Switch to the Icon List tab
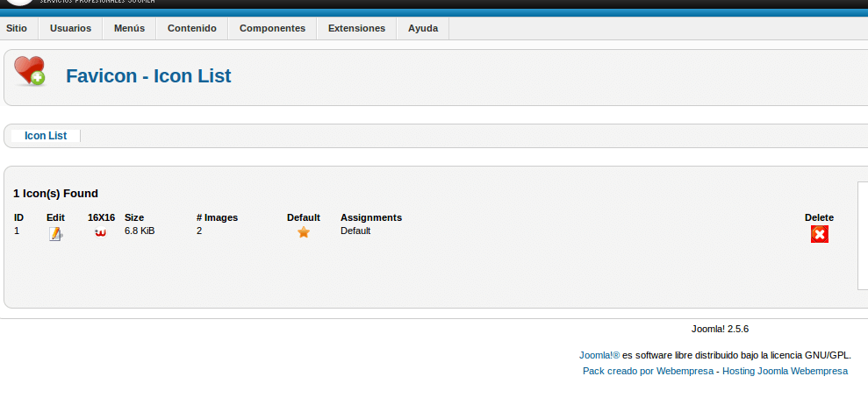Image resolution: width=868 pixels, height=412 pixels. pyautogui.click(x=46, y=136)
